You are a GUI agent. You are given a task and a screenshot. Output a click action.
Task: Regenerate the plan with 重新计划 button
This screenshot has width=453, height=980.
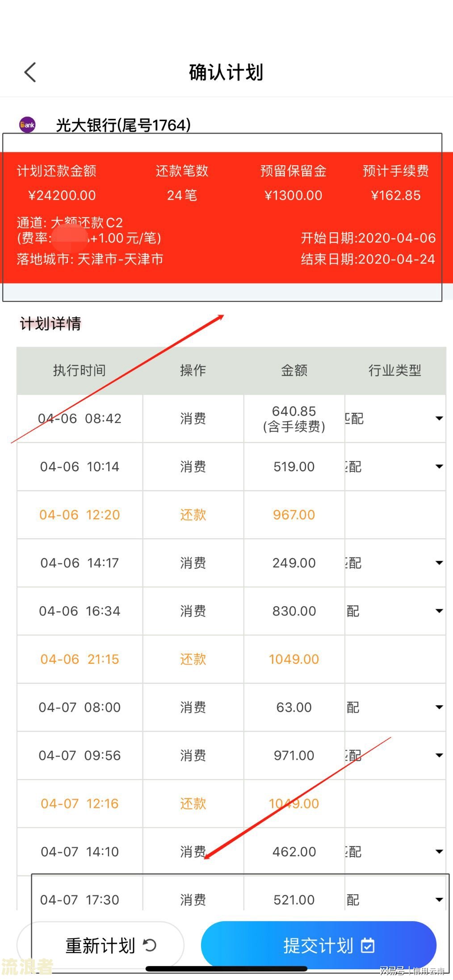(101, 945)
